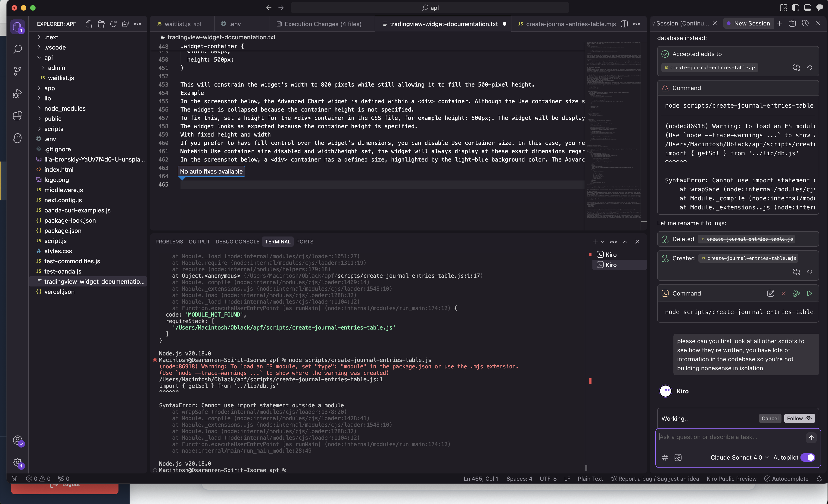Image resolution: width=828 pixels, height=504 pixels.
Task: Click the split editor icon
Action: tap(624, 24)
